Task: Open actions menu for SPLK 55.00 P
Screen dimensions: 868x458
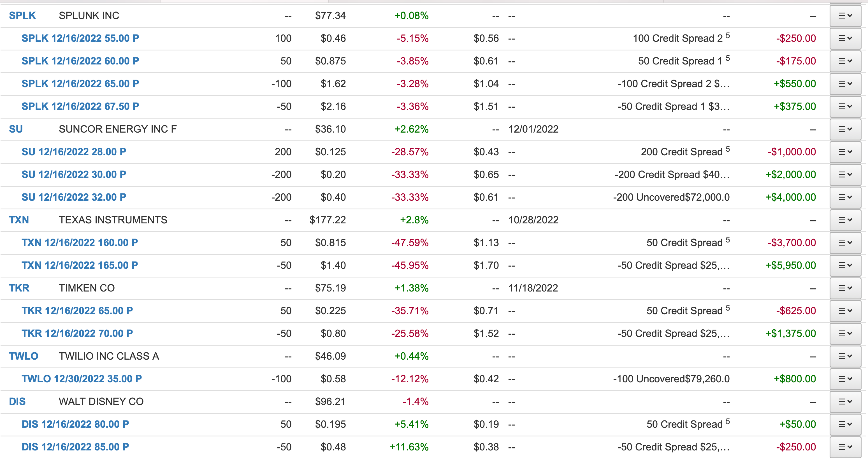Action: click(845, 38)
